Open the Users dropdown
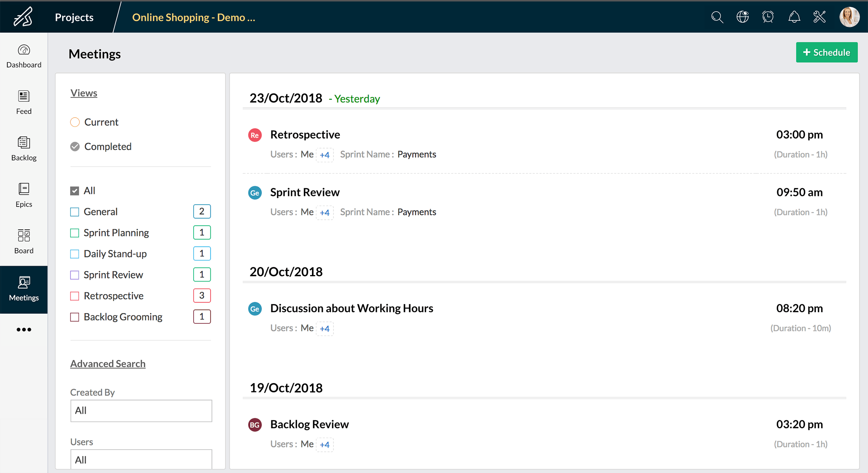The image size is (868, 473). pyautogui.click(x=141, y=460)
